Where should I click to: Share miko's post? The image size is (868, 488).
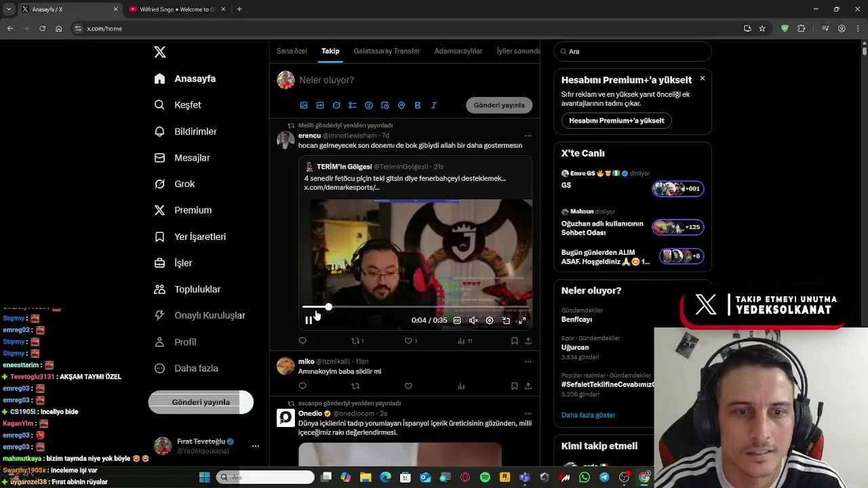pyautogui.click(x=528, y=386)
